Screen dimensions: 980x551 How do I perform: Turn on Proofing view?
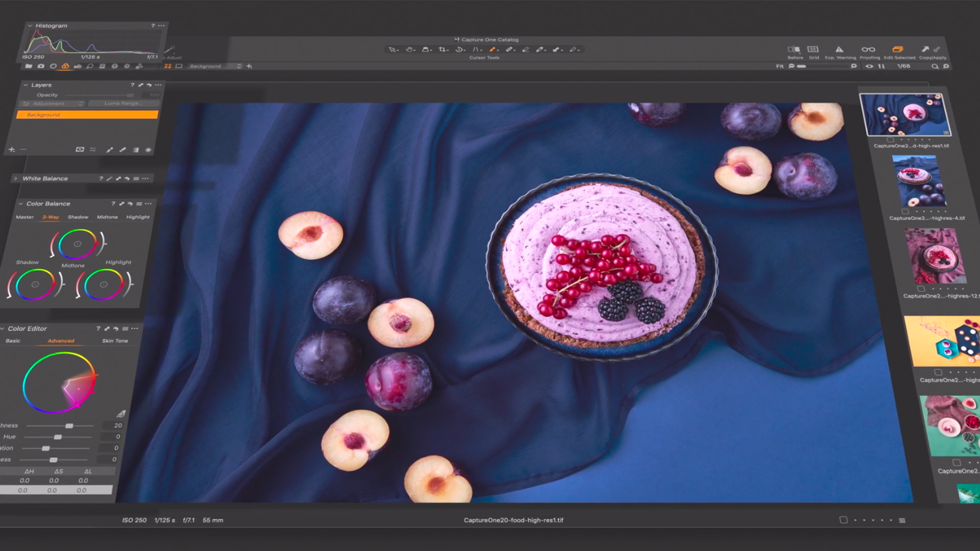point(868,51)
